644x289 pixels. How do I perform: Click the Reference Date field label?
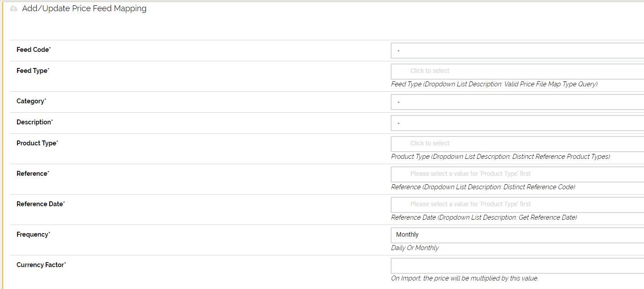pyautogui.click(x=40, y=204)
